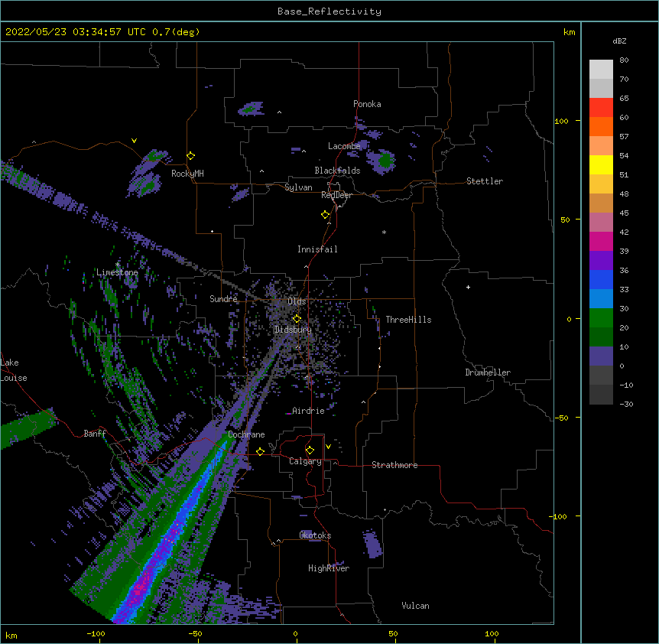Click the -100 tick on horizontal axis

coord(96,633)
